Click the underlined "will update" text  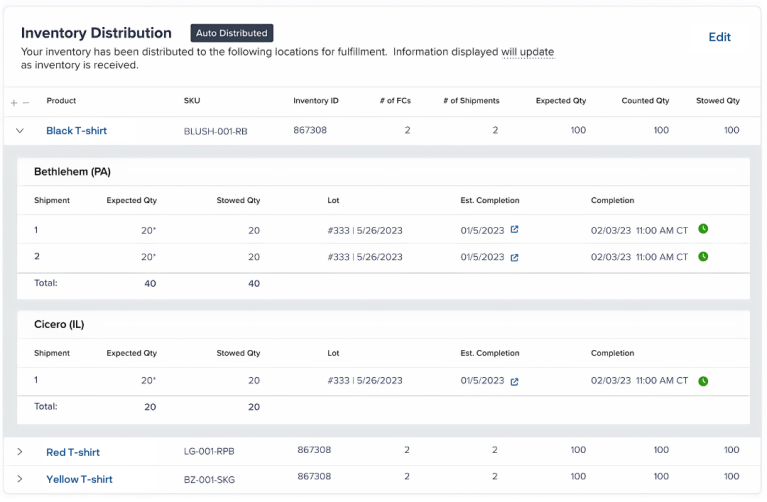click(x=528, y=52)
